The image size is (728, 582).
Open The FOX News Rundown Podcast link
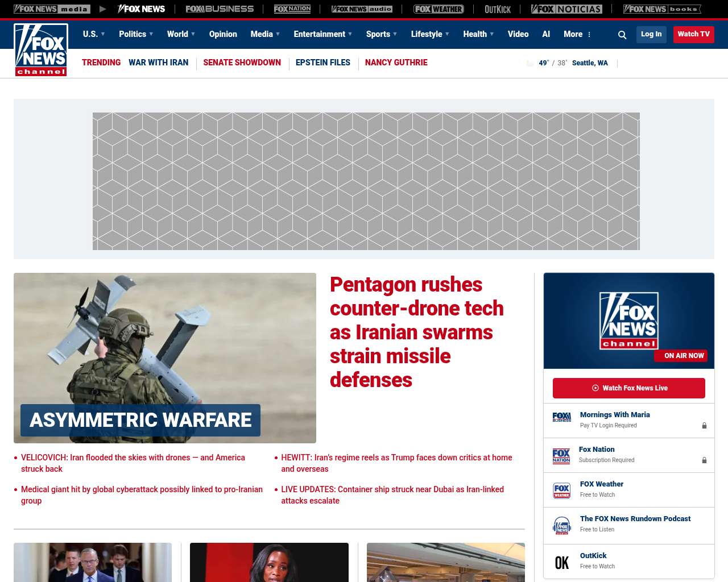pos(635,519)
